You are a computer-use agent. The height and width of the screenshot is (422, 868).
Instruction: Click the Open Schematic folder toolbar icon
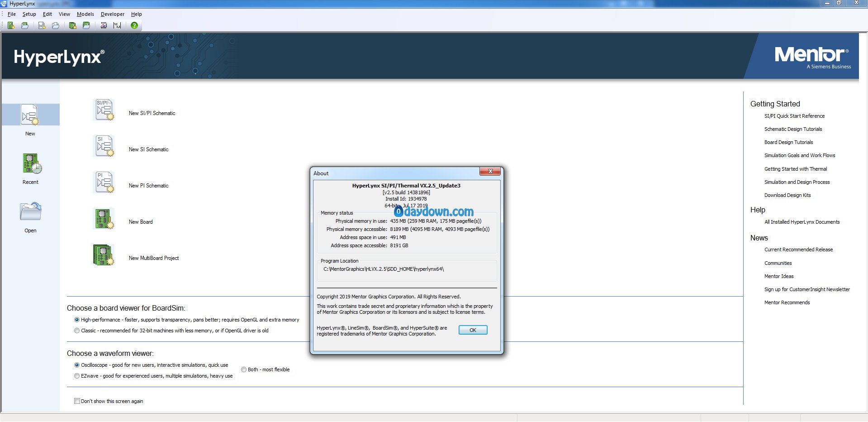click(56, 25)
